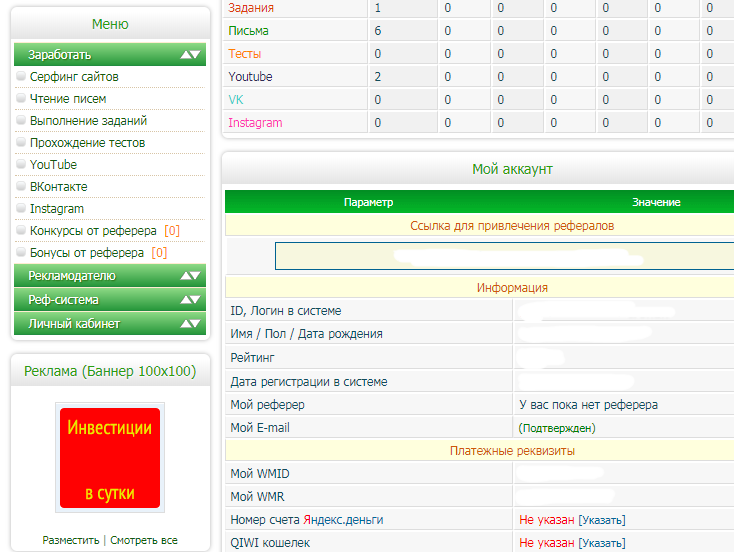Click the referral link input field

coord(504,256)
